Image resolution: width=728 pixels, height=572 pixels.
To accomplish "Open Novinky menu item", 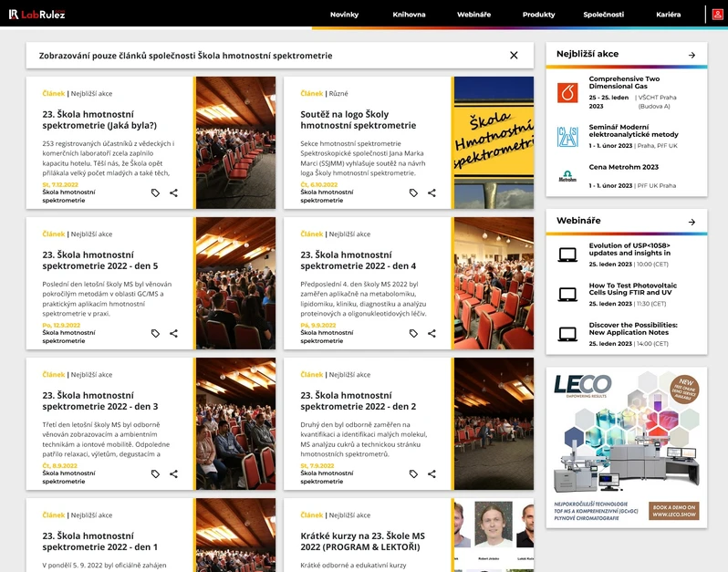I will (344, 15).
